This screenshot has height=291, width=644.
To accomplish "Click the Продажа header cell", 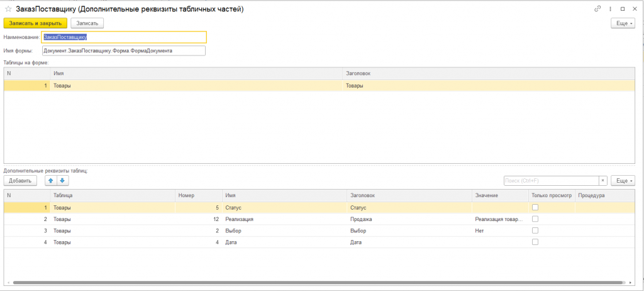I will [409, 219].
